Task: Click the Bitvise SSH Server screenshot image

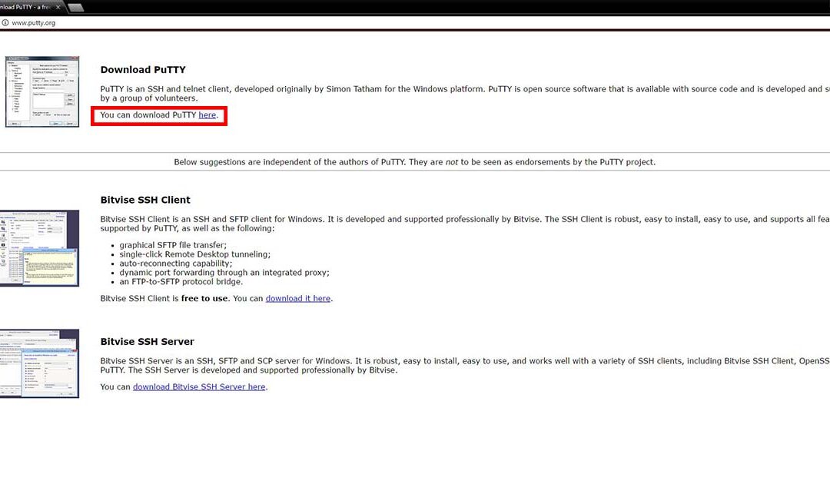Action: [x=39, y=363]
